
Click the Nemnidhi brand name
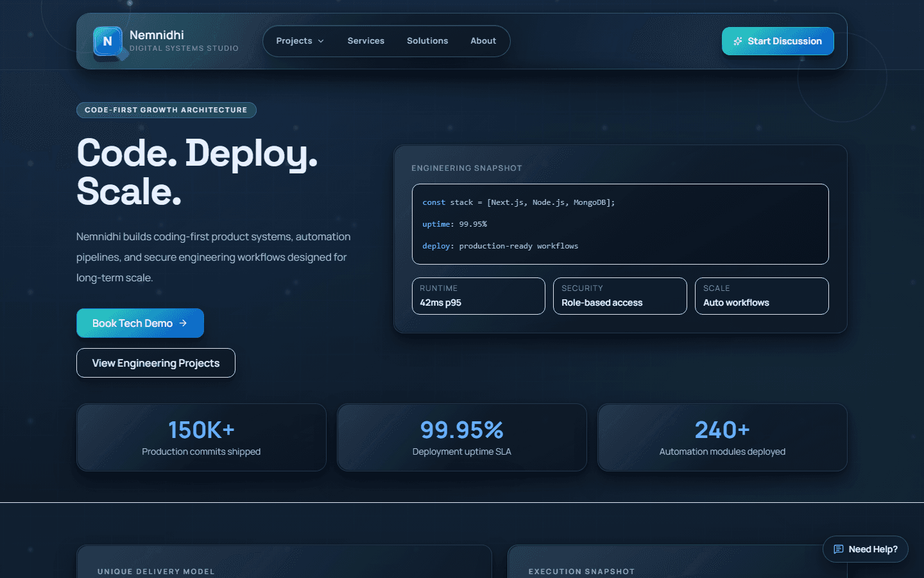point(157,35)
